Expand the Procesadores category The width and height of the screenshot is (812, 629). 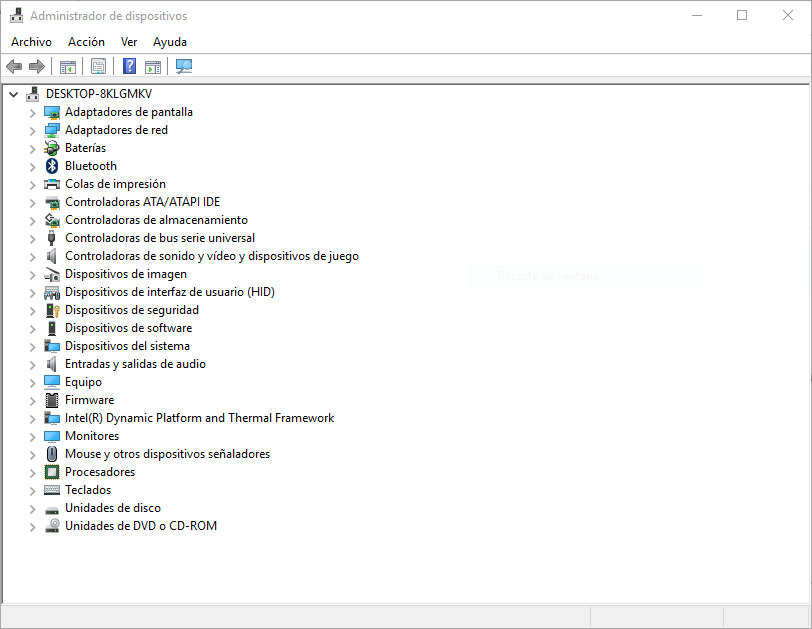pos(32,472)
